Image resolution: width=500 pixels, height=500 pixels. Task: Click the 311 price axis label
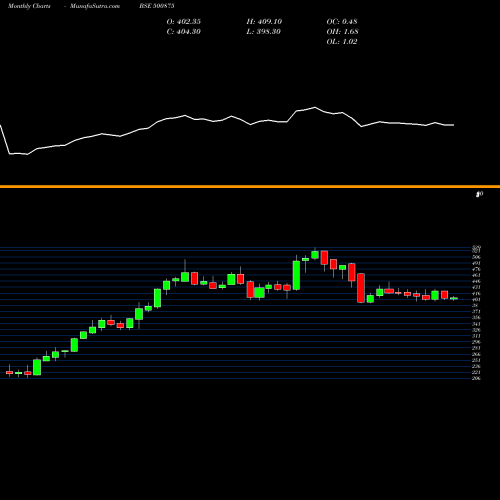click(477, 336)
